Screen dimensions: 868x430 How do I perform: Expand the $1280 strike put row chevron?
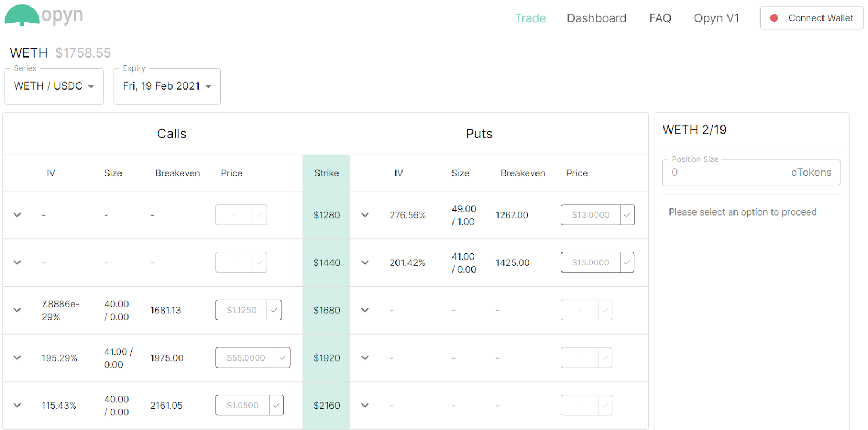(365, 215)
